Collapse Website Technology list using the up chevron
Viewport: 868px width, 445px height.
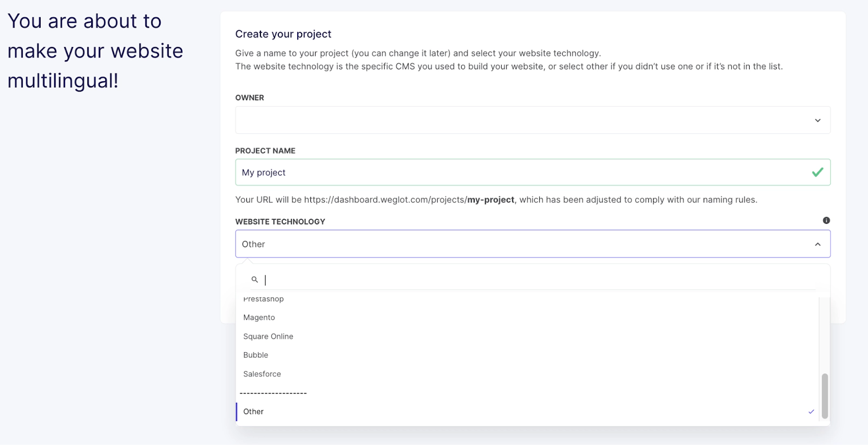pos(818,244)
